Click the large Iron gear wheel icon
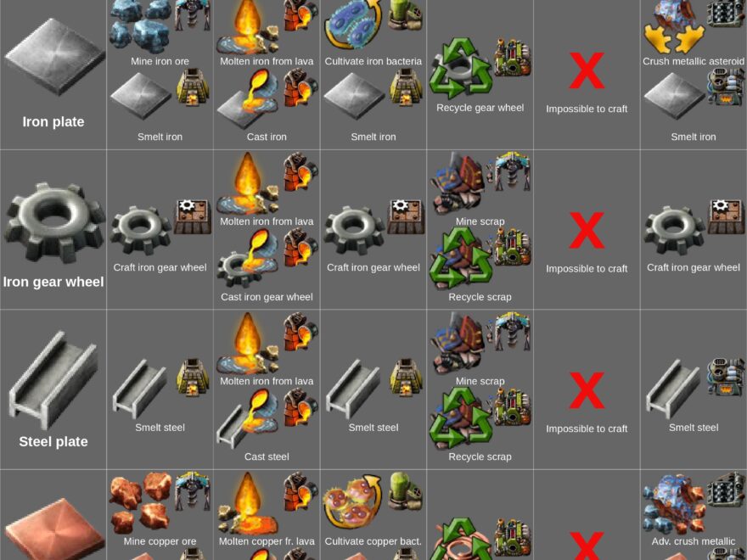 (53, 223)
